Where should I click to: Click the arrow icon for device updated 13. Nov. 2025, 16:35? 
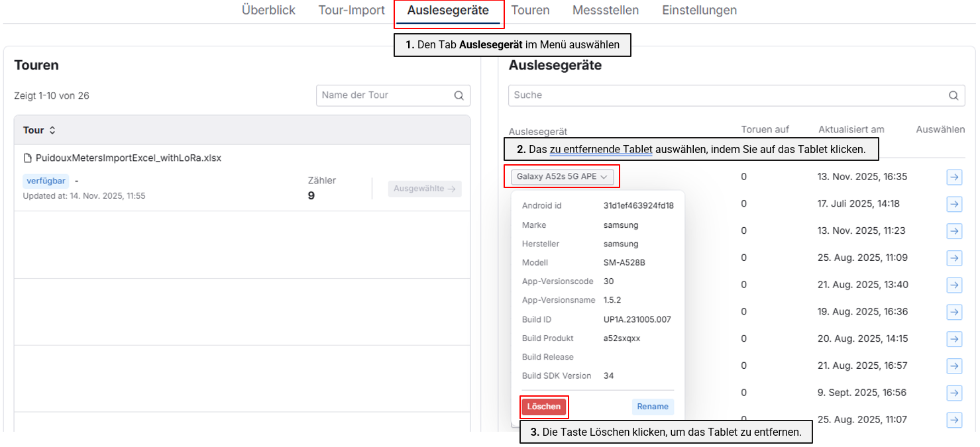(x=954, y=177)
